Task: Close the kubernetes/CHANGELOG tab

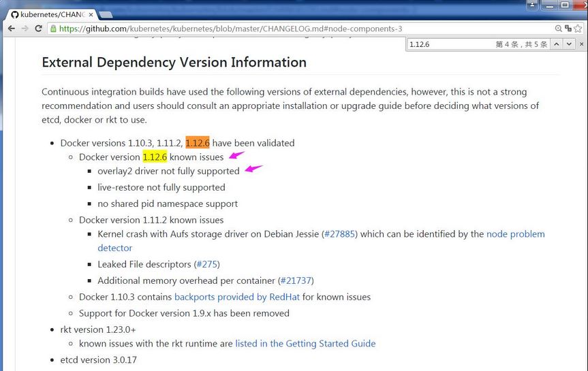Action: 91,14
